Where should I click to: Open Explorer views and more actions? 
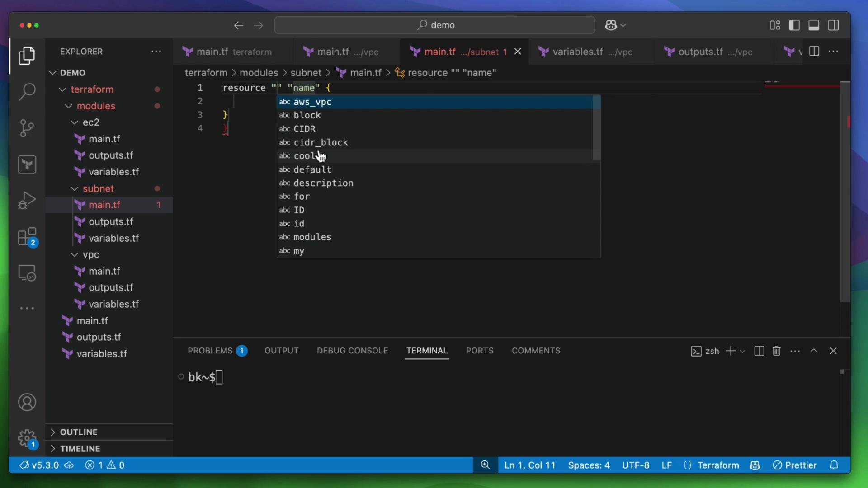point(156,52)
